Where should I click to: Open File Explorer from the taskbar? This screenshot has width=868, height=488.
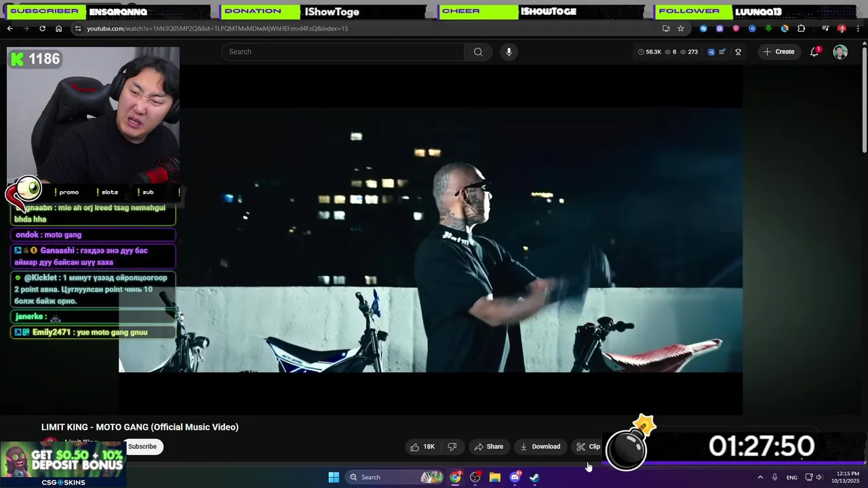[x=495, y=477]
